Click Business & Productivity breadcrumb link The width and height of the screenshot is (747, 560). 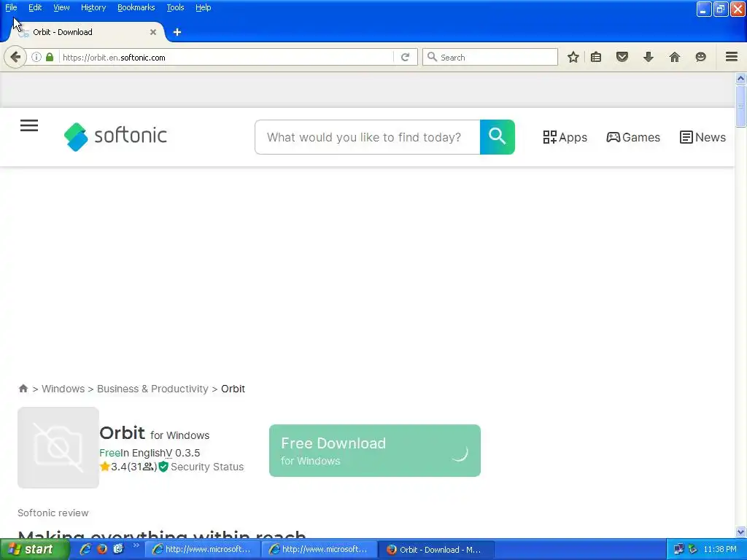152,389
